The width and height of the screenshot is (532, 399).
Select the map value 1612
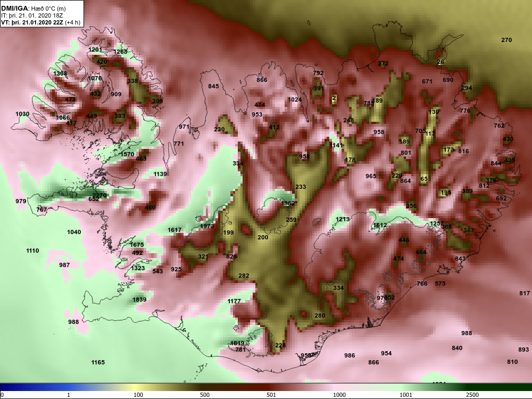coord(380,225)
